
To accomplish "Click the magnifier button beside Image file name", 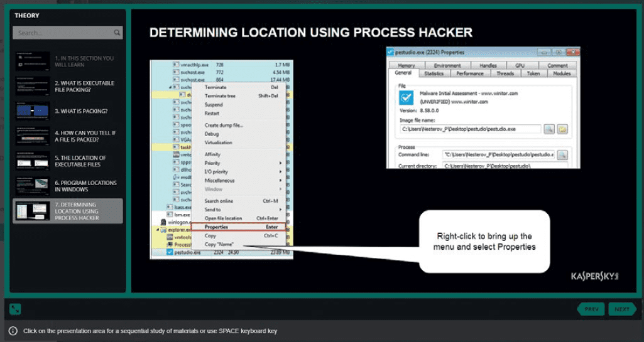I will click(548, 129).
